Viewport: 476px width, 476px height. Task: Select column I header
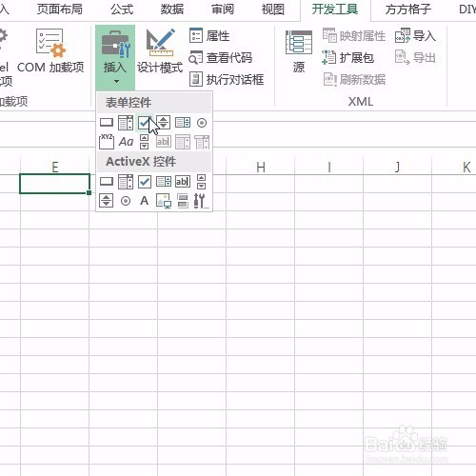[x=329, y=167]
